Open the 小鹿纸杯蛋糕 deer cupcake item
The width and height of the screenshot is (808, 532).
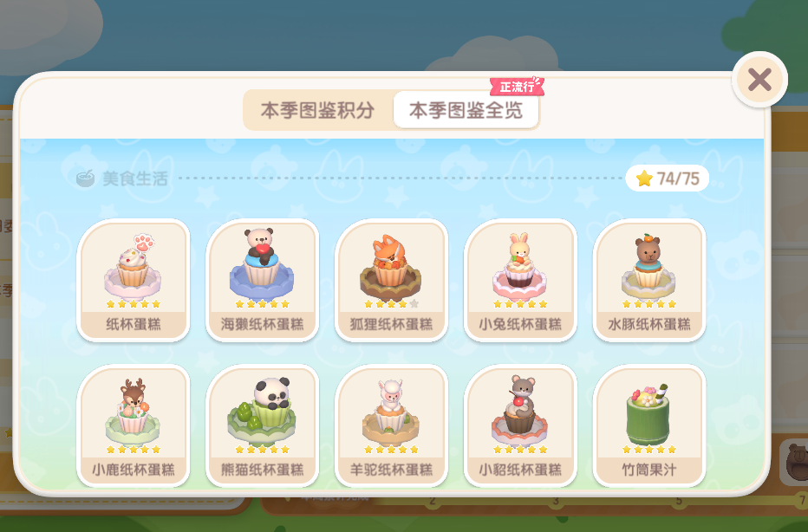click(134, 426)
